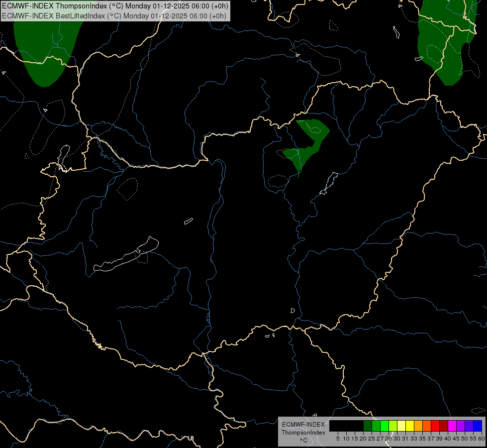Click the legend value label 5
This screenshot has width=487, height=448.
(x=338, y=439)
